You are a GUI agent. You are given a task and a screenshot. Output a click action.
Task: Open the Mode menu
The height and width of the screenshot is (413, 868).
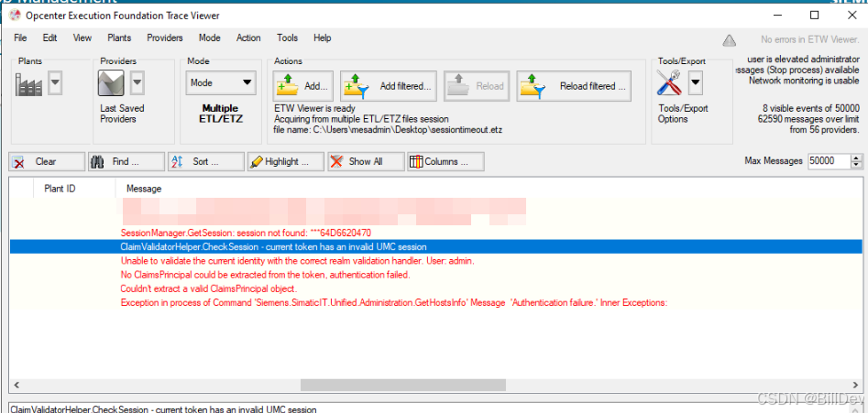(x=209, y=38)
